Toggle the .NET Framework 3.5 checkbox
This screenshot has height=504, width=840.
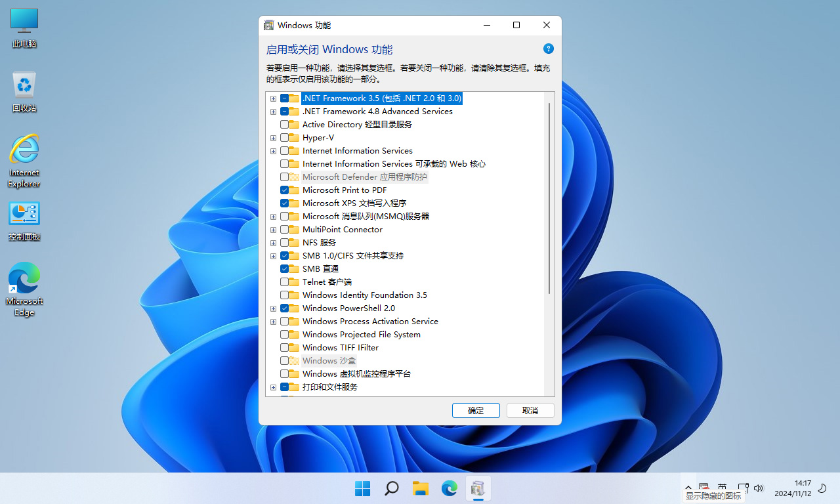(x=284, y=98)
